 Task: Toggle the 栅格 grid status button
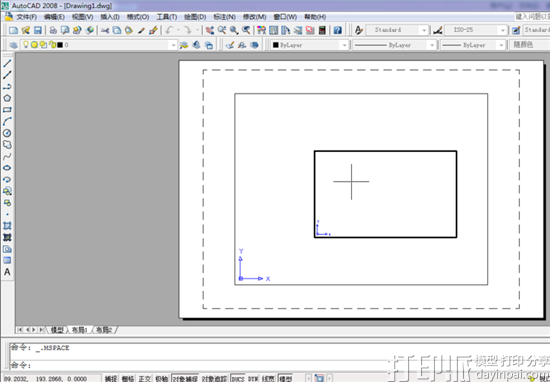pos(128,378)
